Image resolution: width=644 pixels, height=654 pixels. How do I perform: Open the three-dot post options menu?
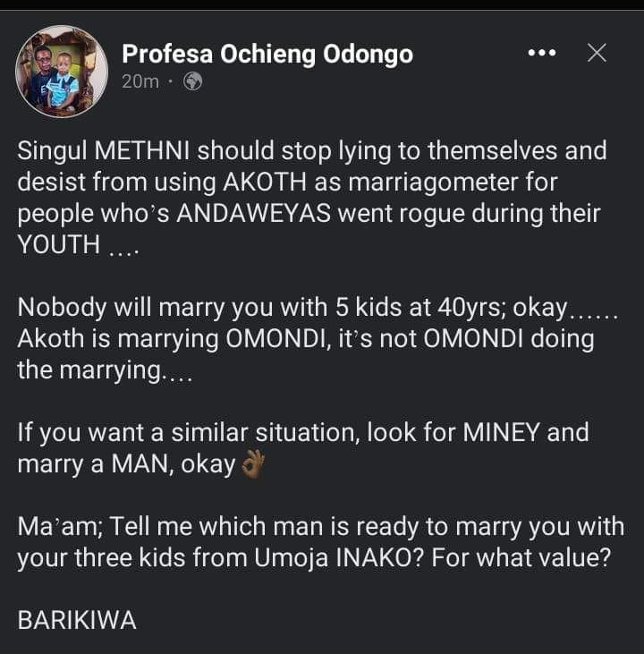pos(543,54)
